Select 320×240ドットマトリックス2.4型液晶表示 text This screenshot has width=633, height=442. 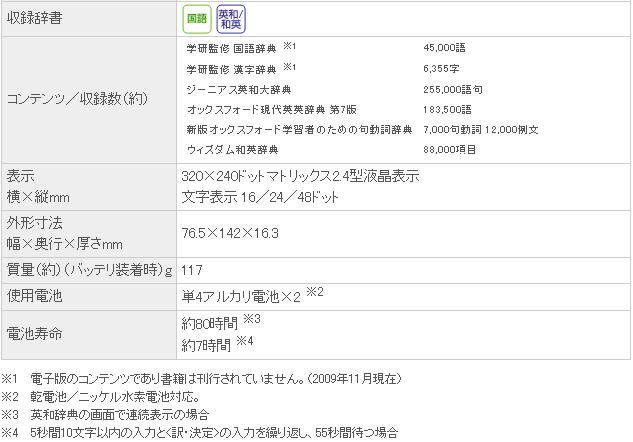point(301,176)
